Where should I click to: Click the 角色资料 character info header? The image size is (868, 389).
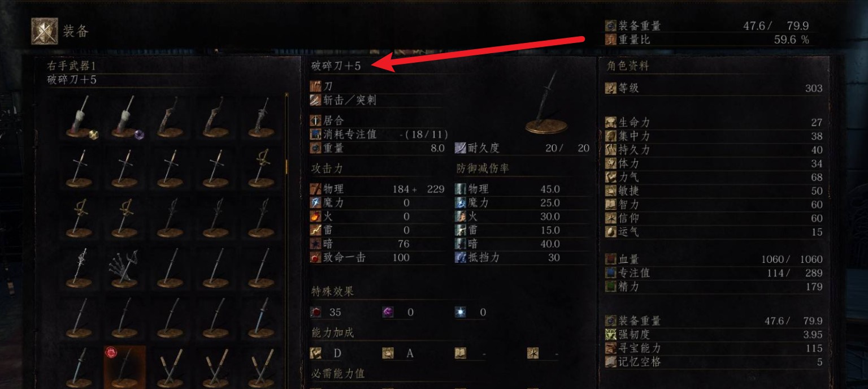pyautogui.click(x=628, y=66)
